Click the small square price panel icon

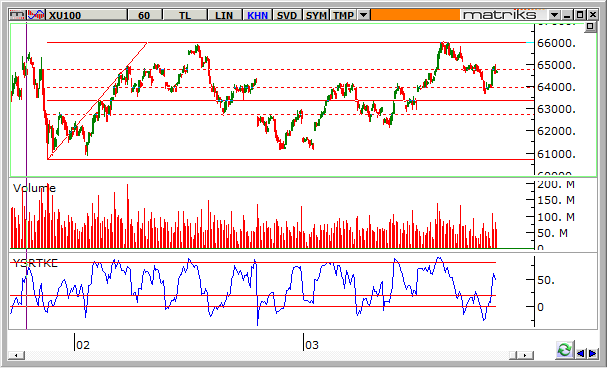click(x=590, y=27)
